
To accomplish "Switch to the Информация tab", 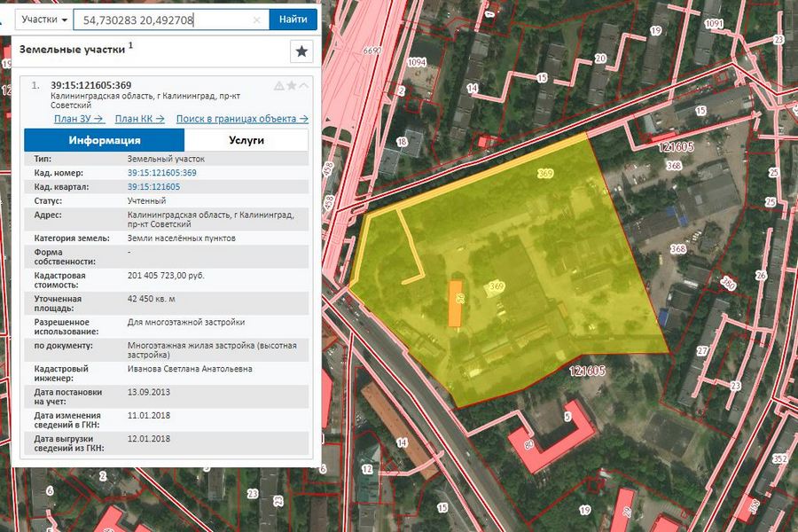I will [105, 140].
